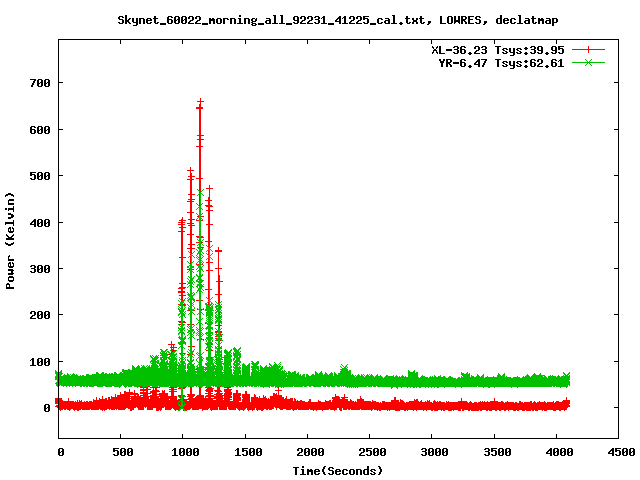The height and width of the screenshot is (480, 640).
Task: Click the Time(Seconds) axis label
Action: (338, 471)
